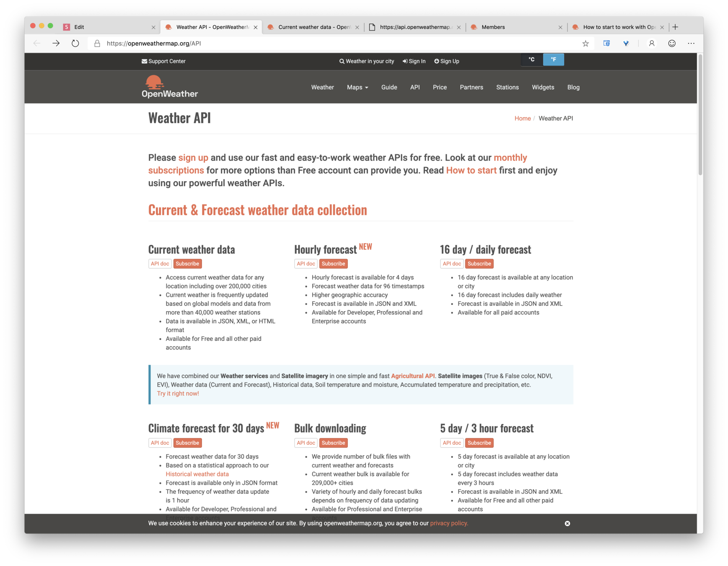Click the Home breadcrumb link
Image resolution: width=728 pixels, height=566 pixels.
coord(523,119)
